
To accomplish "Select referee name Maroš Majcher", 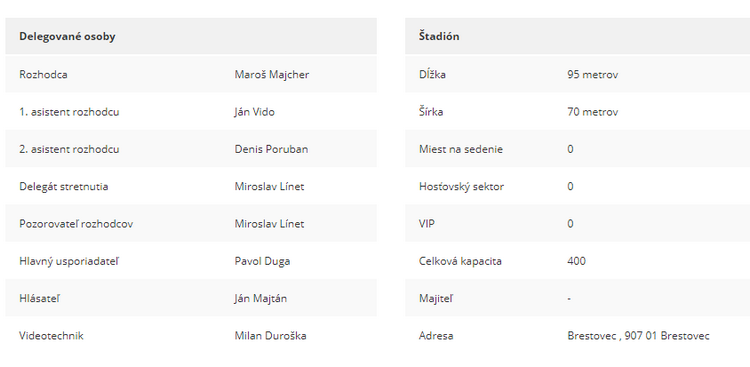I will (x=272, y=75).
